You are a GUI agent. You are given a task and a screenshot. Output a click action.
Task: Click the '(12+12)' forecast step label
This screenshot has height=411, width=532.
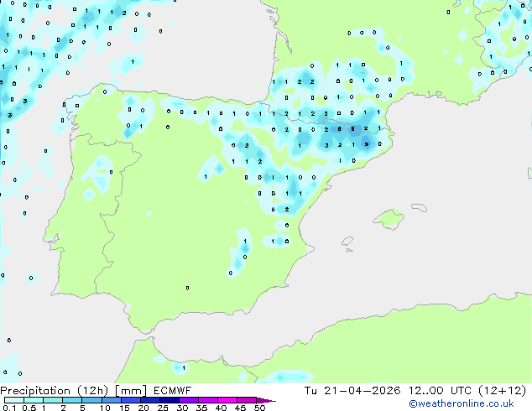(502, 391)
